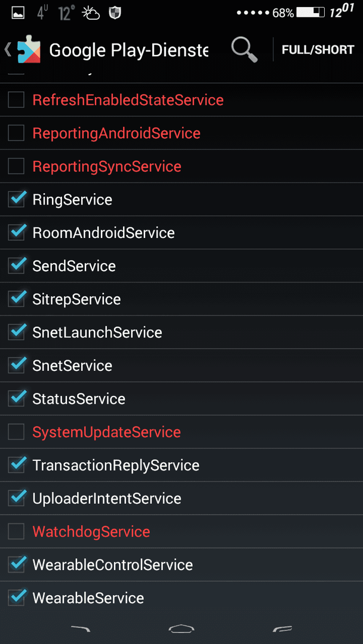Tap the battery indicator in status bar
Viewport: 363px width, 644px height.
pos(310,13)
